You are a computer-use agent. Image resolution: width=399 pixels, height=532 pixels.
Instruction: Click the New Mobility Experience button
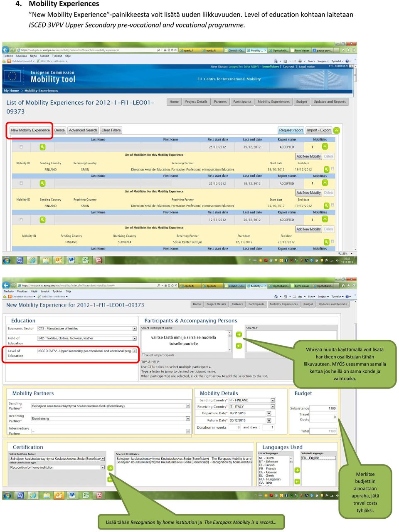pyautogui.click(x=30, y=130)
